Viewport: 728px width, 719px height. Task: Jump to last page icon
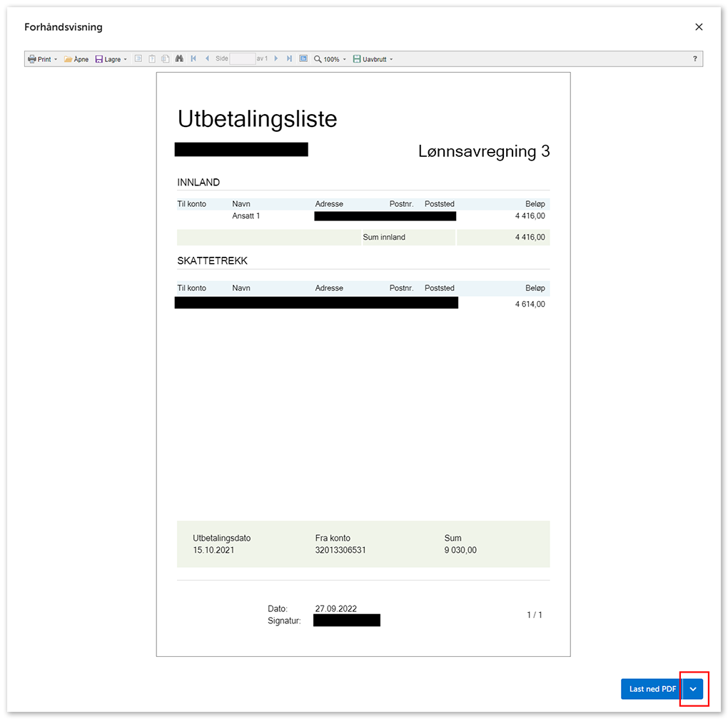click(x=289, y=59)
